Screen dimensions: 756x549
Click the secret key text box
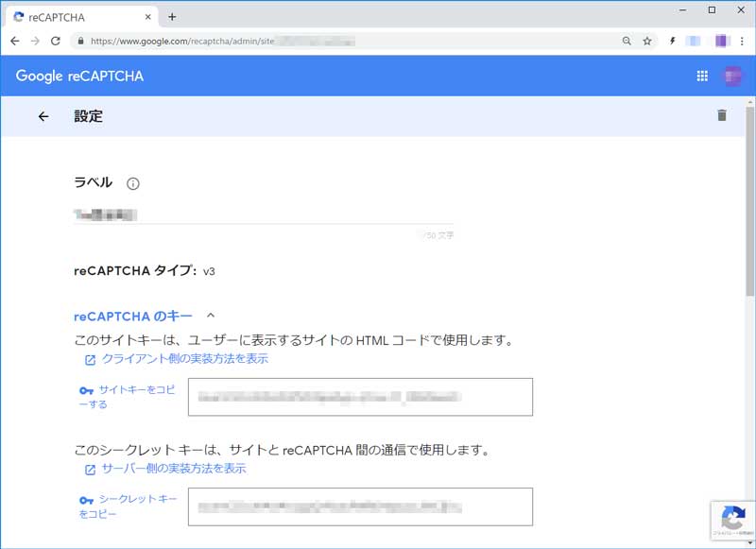pyautogui.click(x=360, y=506)
